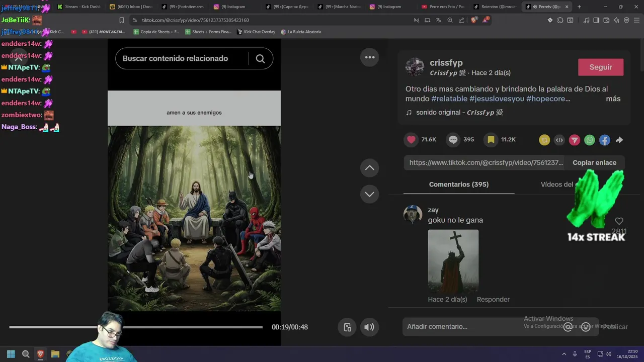Open the browser hamburger menu
Image resolution: width=644 pixels, height=362 pixels.
pos(636,20)
